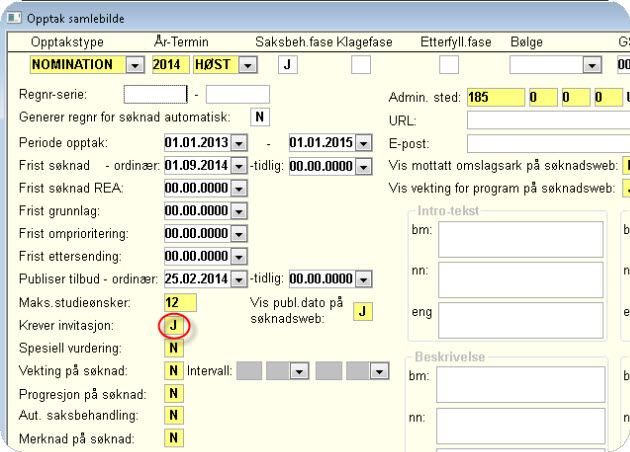Viewport: 630px width, 452px height.
Task: Toggle the Klagefase field
Action: 361,65
